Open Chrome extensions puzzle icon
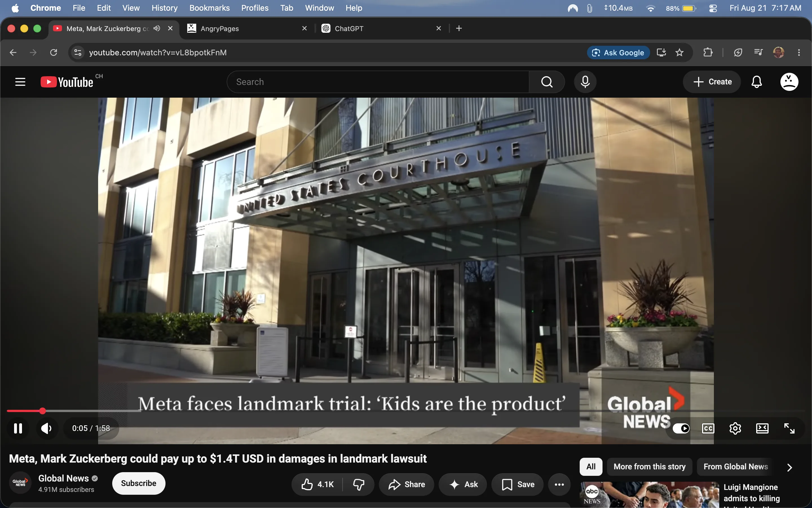The image size is (812, 508). (708, 52)
